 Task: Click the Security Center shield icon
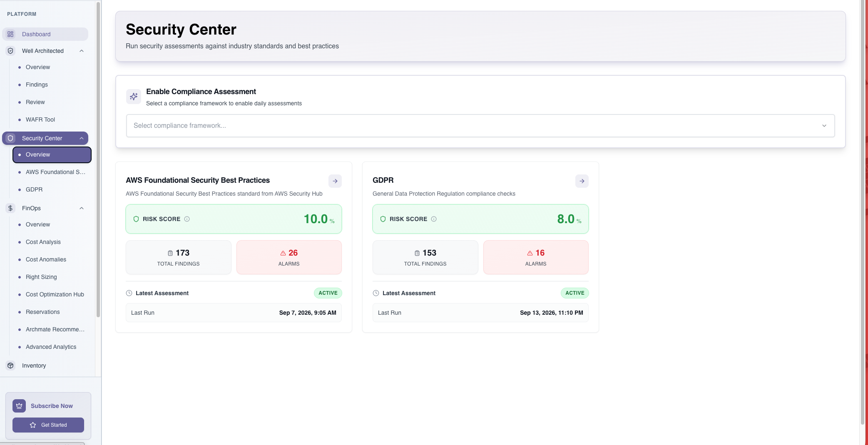[10, 138]
